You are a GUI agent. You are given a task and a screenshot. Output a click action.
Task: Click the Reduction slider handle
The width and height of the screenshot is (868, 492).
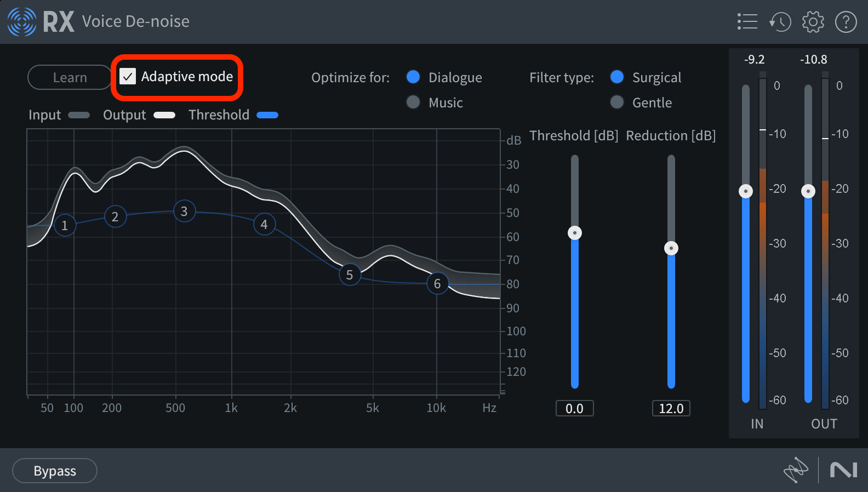[x=671, y=248]
